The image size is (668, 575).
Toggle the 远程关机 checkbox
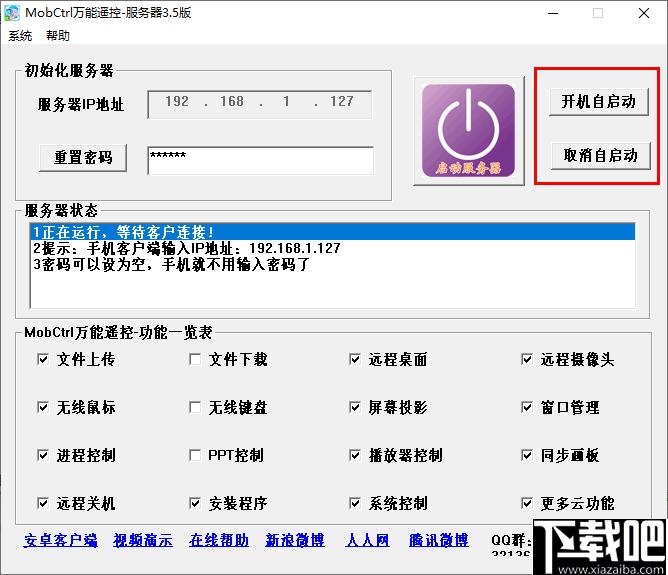pos(43,503)
